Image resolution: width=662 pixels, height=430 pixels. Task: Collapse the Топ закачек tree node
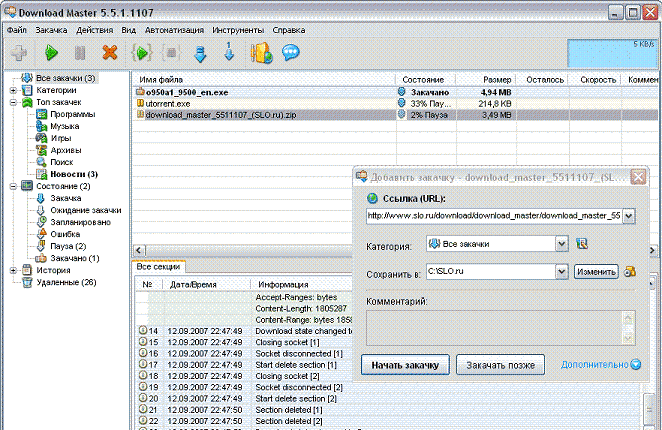coord(13,102)
